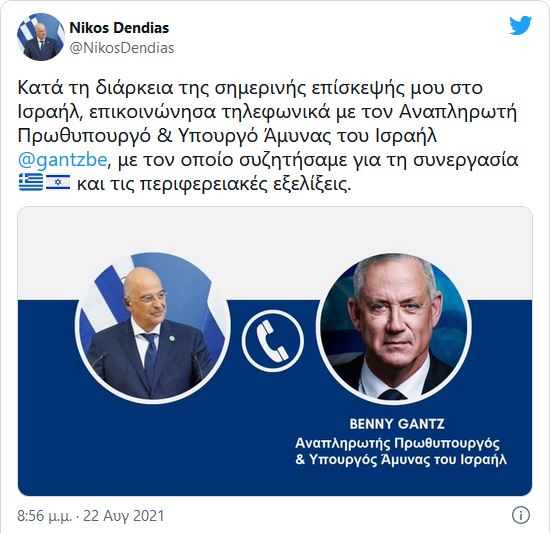Click the Israeli flag emoji
550x533 pixels.
tap(58, 182)
